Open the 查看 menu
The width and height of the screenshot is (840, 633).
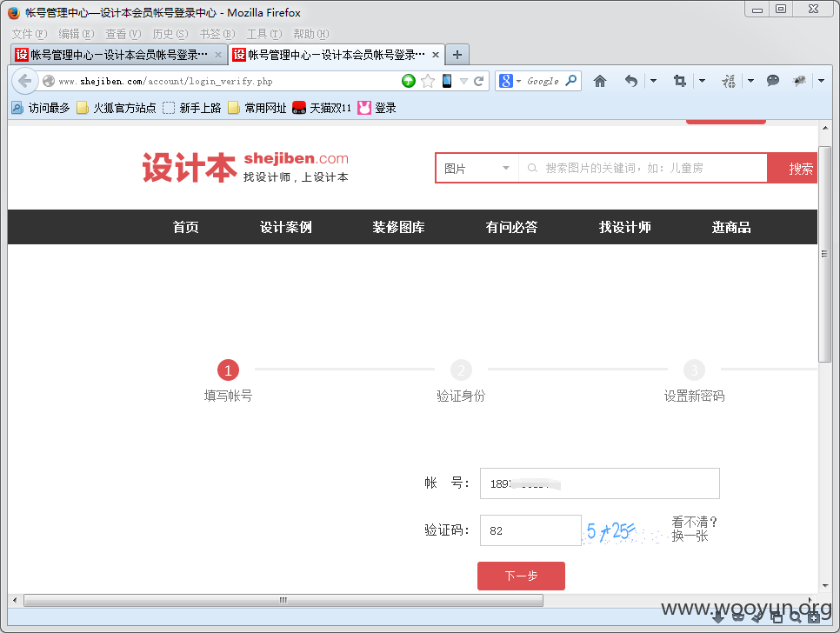tap(123, 34)
